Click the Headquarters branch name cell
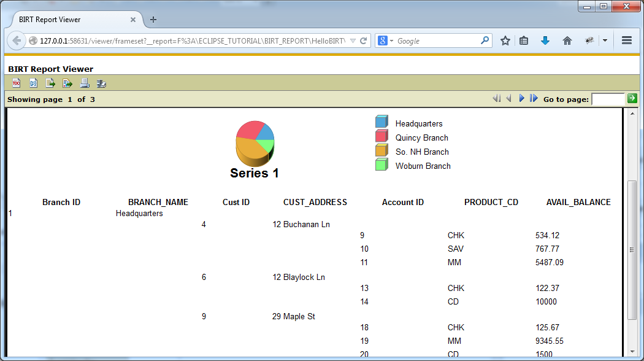 139,214
